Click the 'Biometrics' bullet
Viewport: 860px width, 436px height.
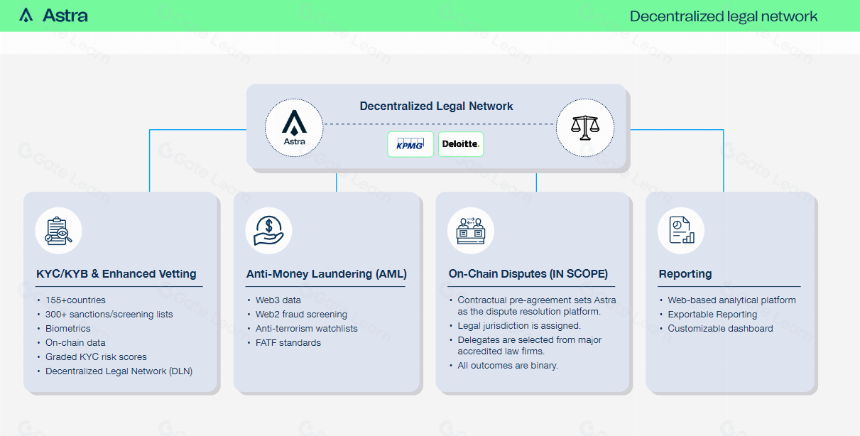tap(68, 329)
